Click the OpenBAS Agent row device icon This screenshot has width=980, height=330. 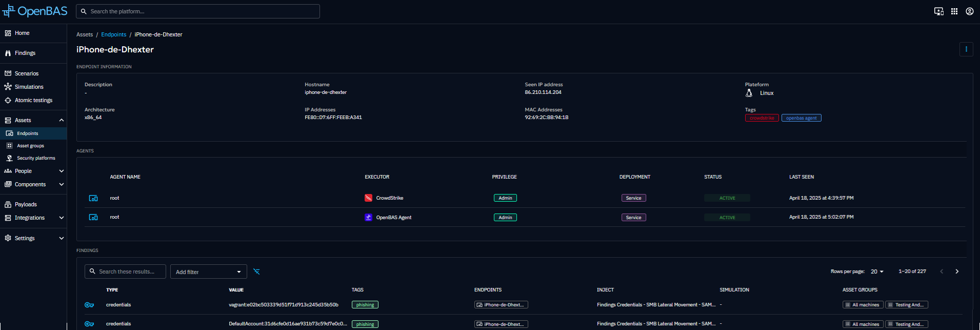(x=93, y=218)
